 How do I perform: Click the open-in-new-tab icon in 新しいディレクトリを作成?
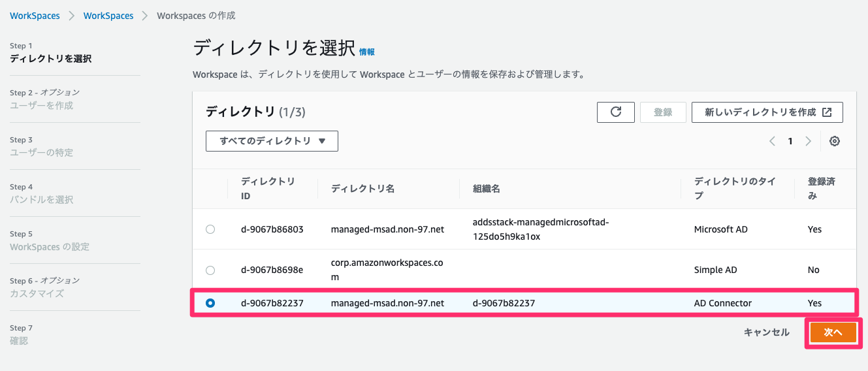(x=827, y=112)
